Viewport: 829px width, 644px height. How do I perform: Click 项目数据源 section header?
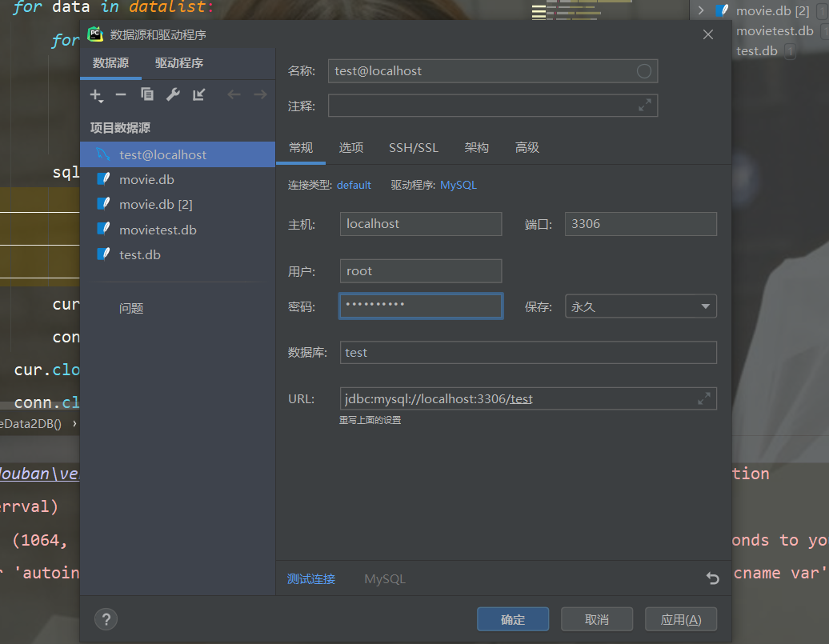(x=120, y=128)
